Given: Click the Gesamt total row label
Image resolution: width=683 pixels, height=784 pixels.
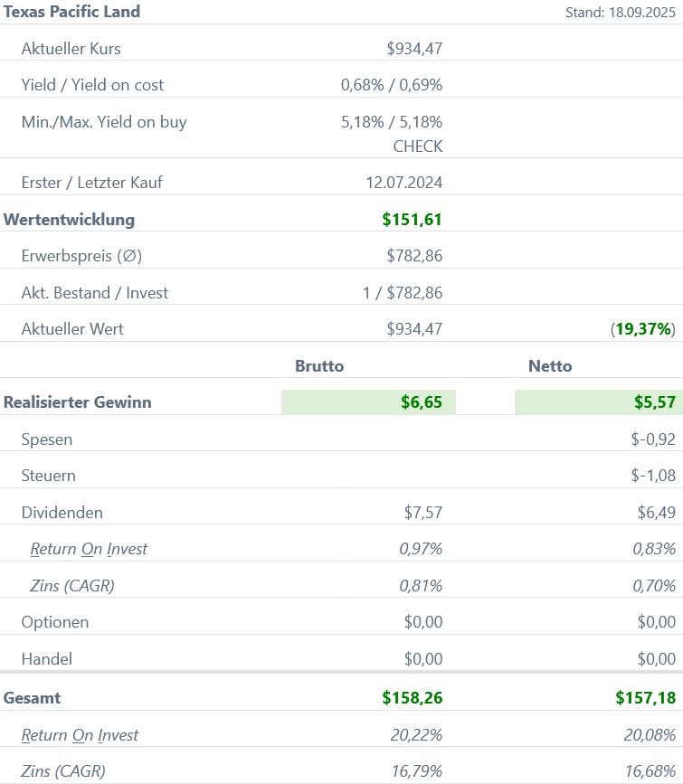Looking at the screenshot, I should [x=33, y=698].
